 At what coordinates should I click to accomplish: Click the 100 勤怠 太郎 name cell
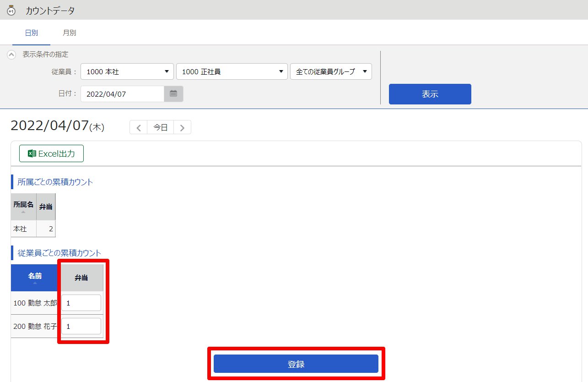click(x=35, y=303)
